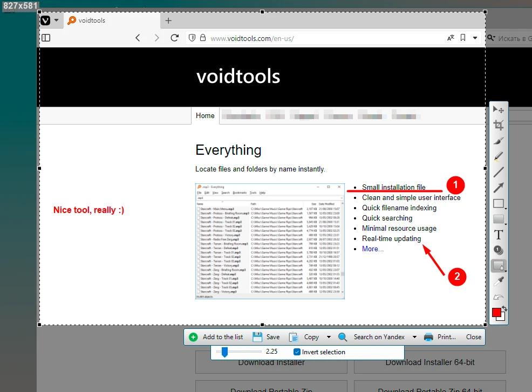Select the Crop tool
This screenshot has width=532, height=392.
(498, 125)
